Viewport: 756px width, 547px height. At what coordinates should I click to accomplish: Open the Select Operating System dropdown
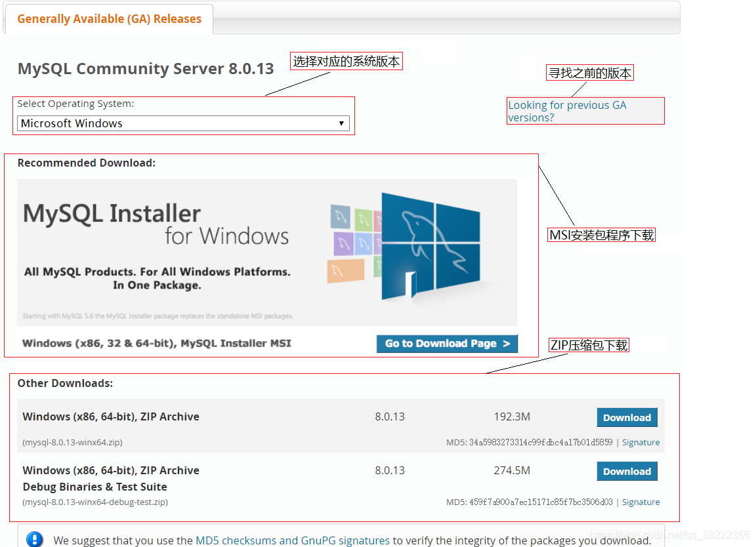[x=183, y=123]
